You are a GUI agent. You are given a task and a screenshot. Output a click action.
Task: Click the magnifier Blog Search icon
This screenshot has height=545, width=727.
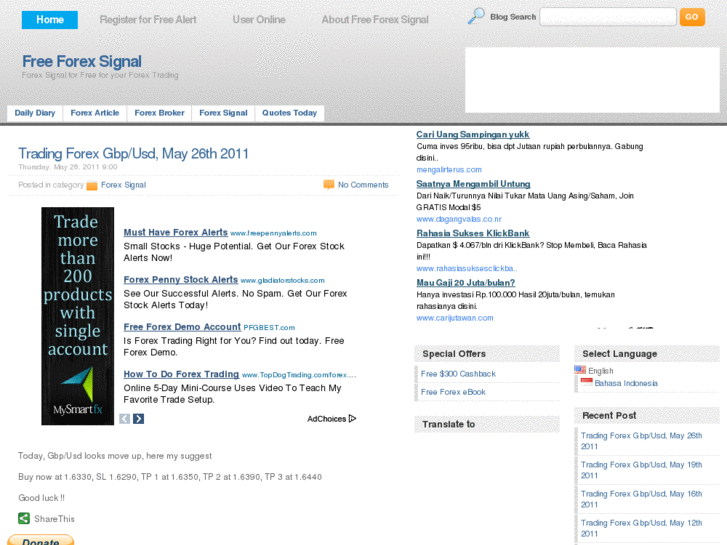point(476,16)
